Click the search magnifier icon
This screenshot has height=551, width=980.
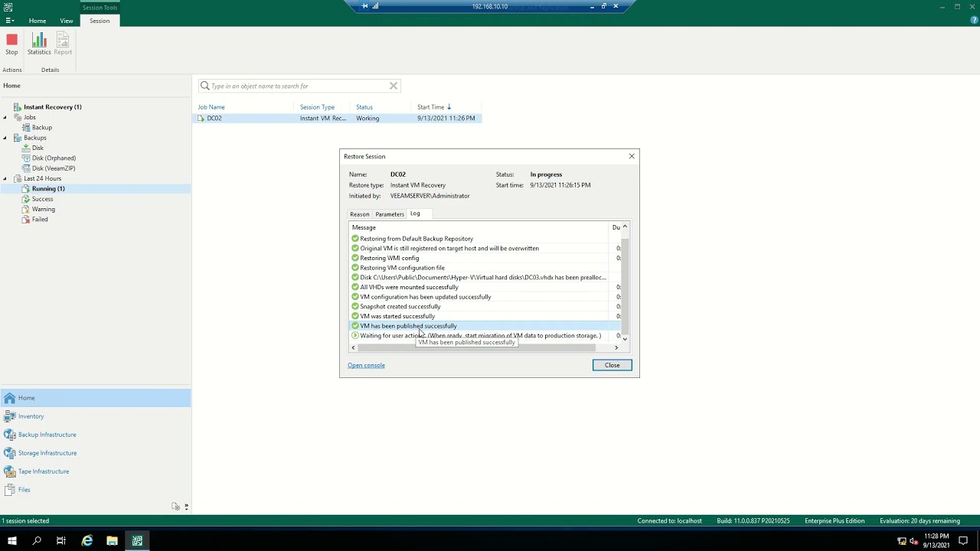[204, 86]
